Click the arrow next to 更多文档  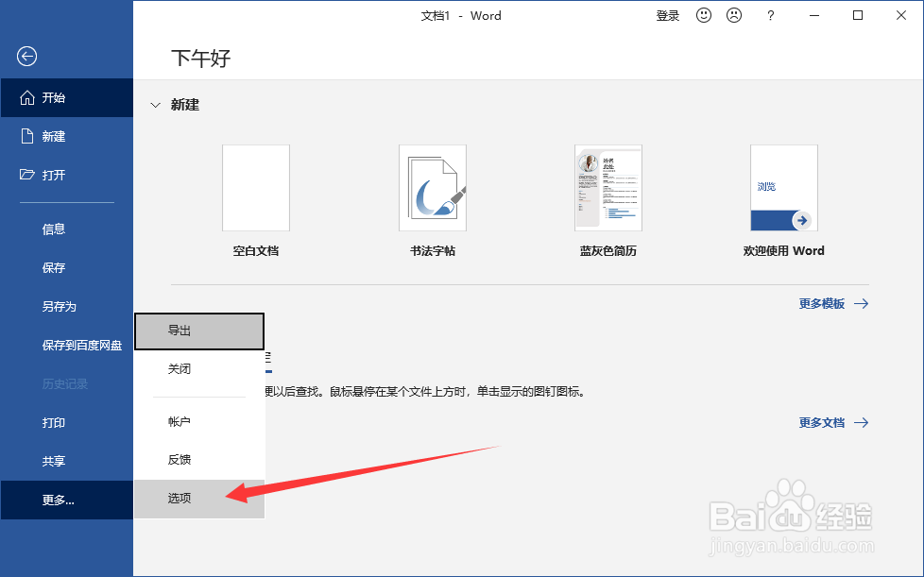(861, 423)
